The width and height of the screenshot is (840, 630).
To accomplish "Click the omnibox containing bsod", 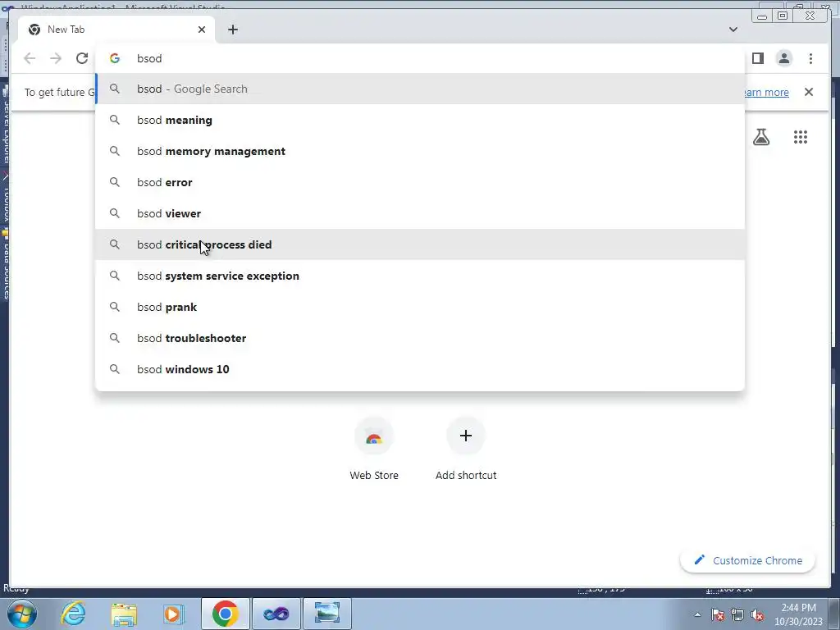I will (420, 58).
